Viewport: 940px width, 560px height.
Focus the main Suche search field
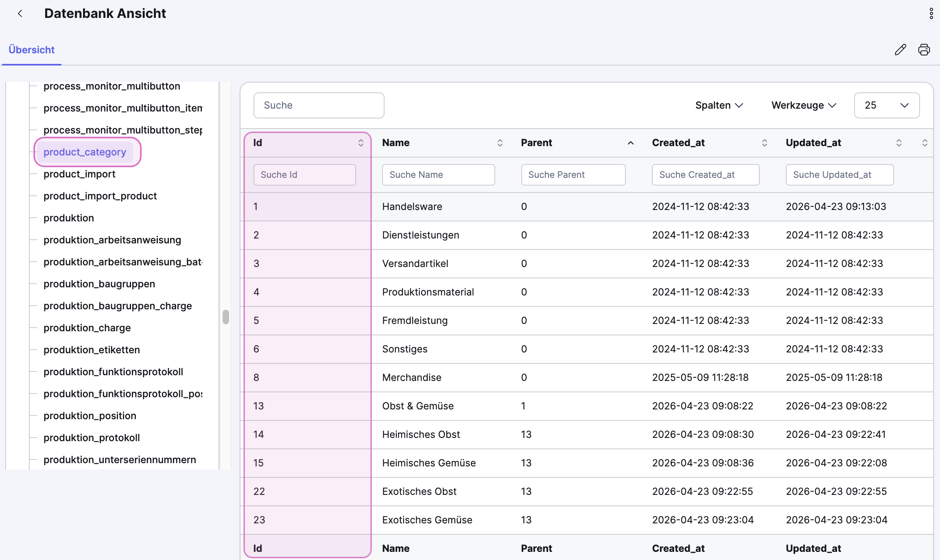pyautogui.click(x=319, y=105)
